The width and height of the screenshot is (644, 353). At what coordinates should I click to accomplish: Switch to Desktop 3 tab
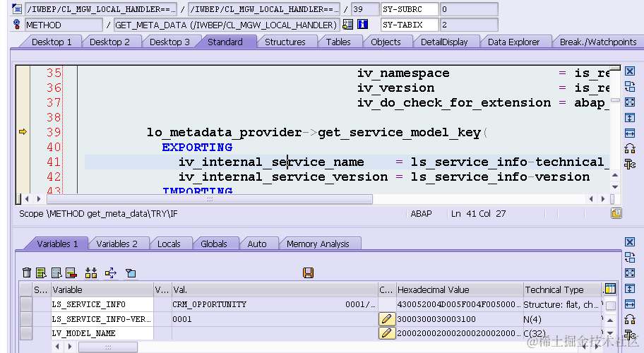pos(169,42)
